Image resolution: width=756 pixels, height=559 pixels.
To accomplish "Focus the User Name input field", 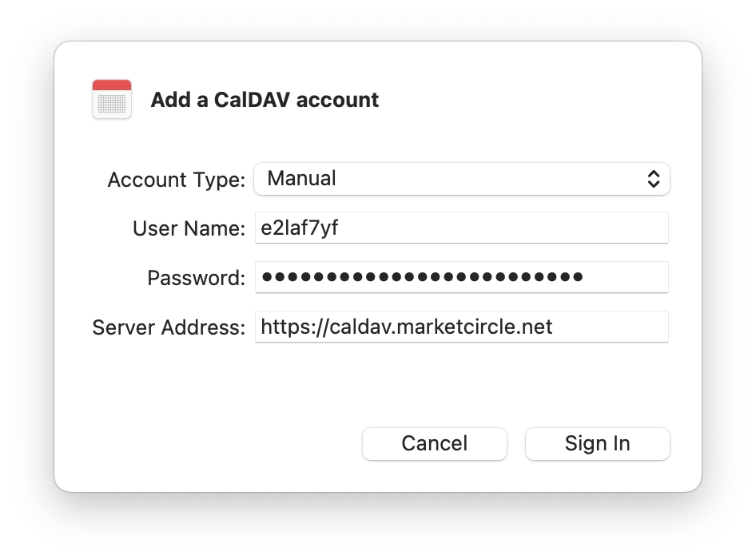I will tap(461, 228).
